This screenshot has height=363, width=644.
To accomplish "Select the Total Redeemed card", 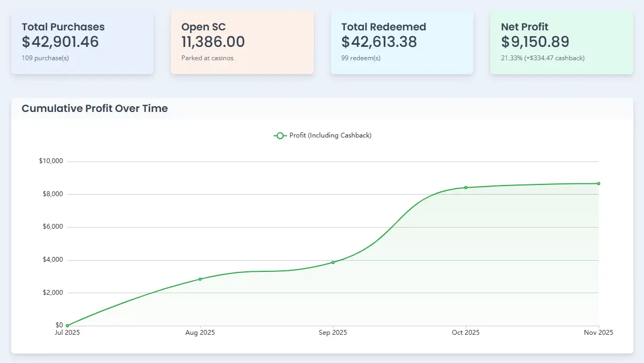I will coord(402,42).
